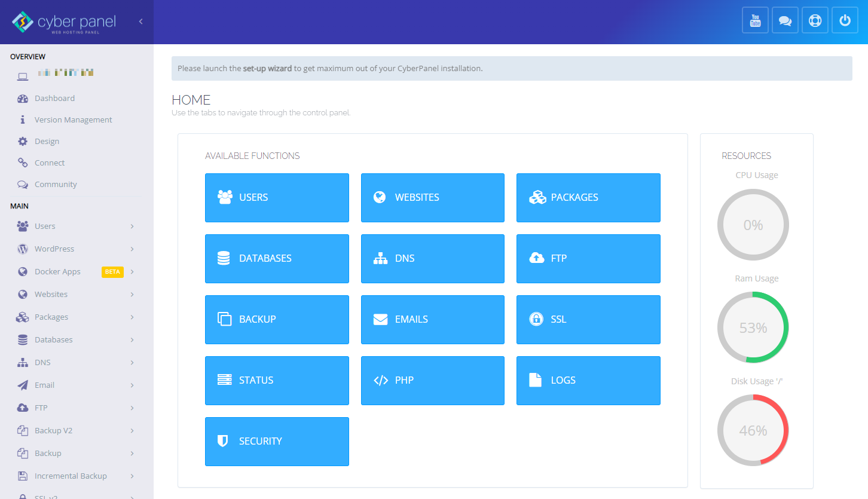Click the Version Management info icon
Image resolution: width=868 pixels, height=499 pixels.
coord(23,120)
